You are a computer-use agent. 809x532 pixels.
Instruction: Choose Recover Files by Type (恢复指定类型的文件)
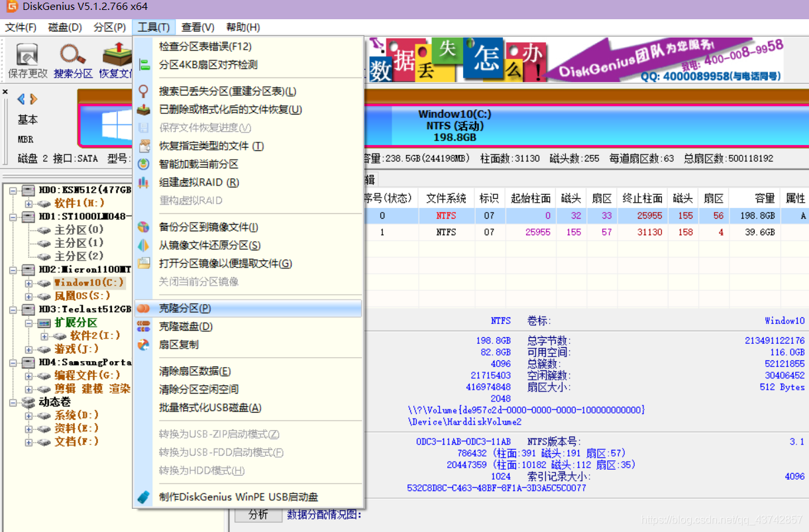pos(248,146)
